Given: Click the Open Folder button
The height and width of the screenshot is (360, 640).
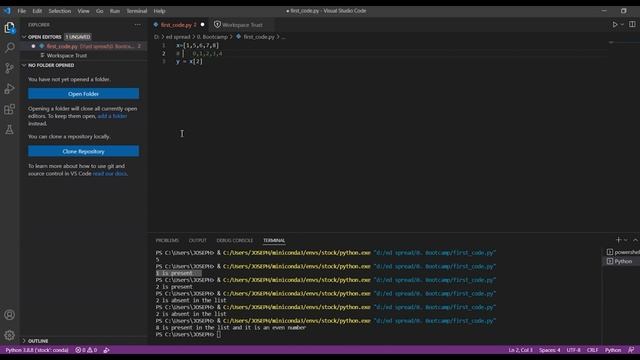Looking at the screenshot, I should pos(83,94).
